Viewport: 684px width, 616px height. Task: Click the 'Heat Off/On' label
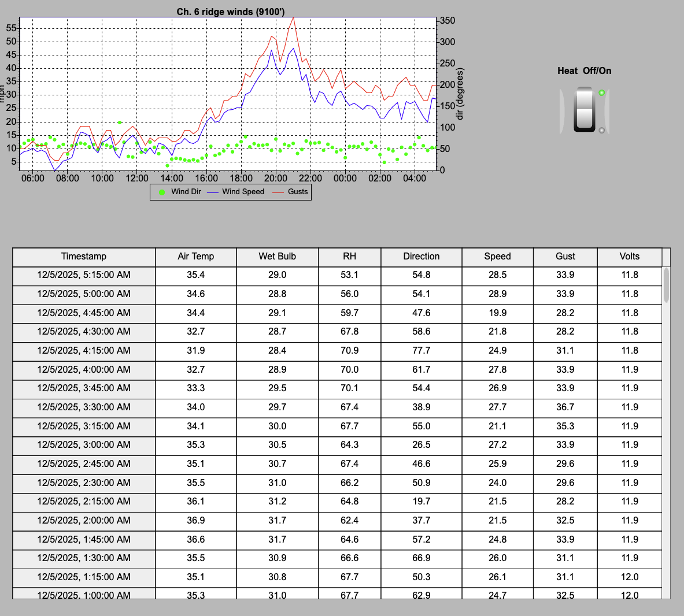point(585,71)
